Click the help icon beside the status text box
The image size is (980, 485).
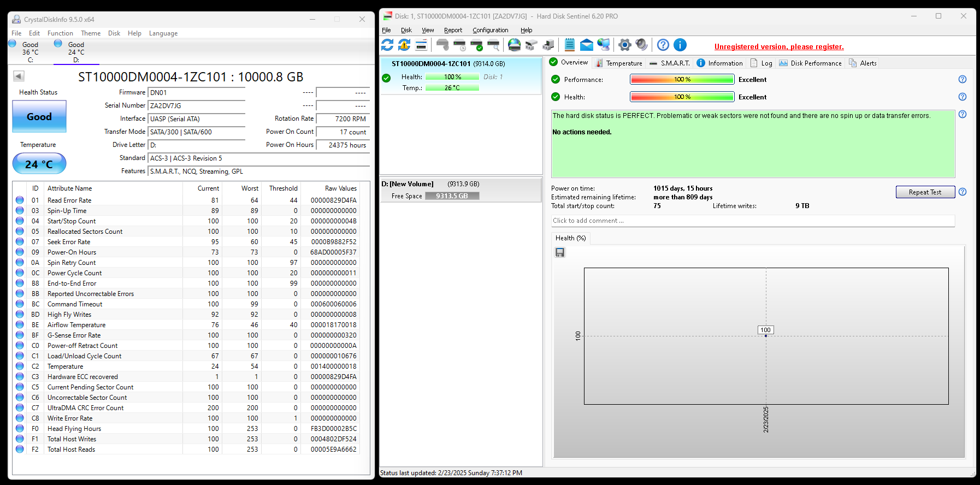click(x=963, y=115)
